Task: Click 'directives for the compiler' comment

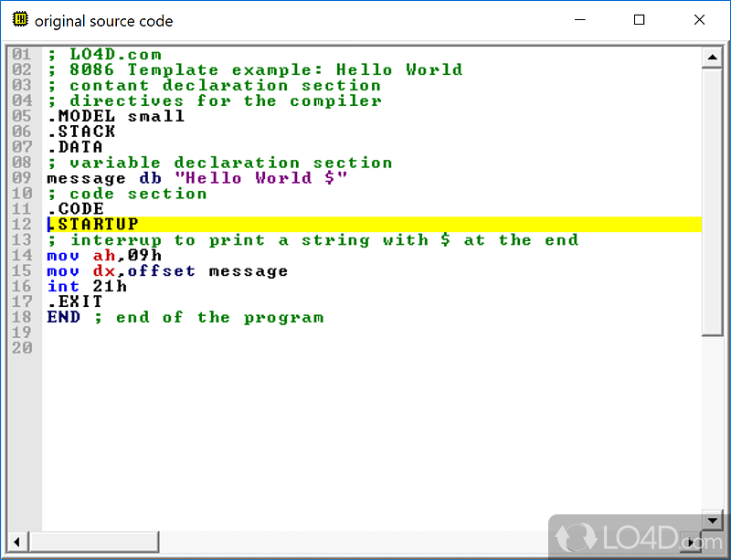Action: point(226,100)
